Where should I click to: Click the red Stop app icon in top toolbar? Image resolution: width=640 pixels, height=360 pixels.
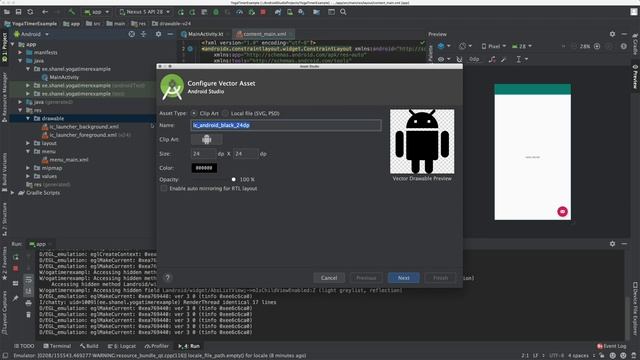(x=263, y=12)
